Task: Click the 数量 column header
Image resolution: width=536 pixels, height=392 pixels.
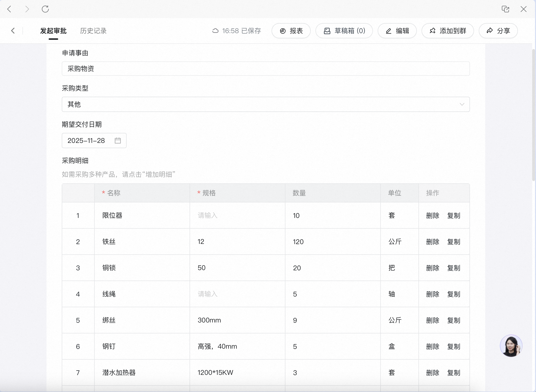Action: (333, 193)
